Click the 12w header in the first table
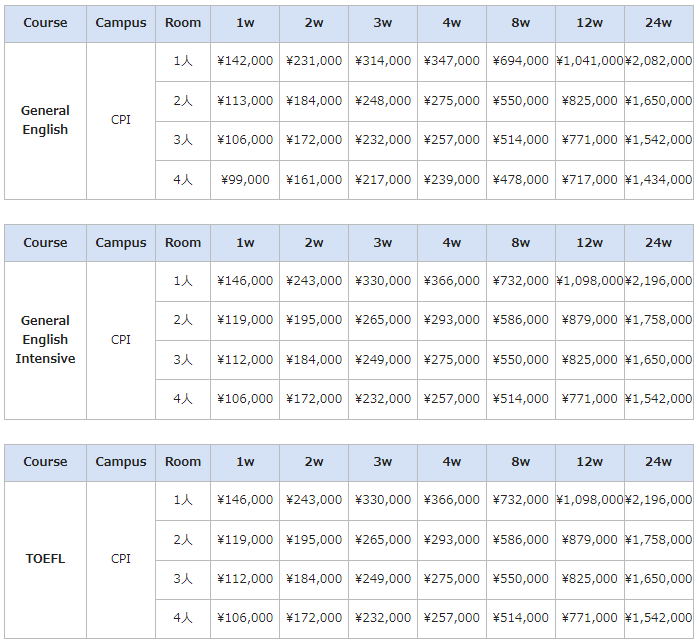 pyautogui.click(x=590, y=24)
